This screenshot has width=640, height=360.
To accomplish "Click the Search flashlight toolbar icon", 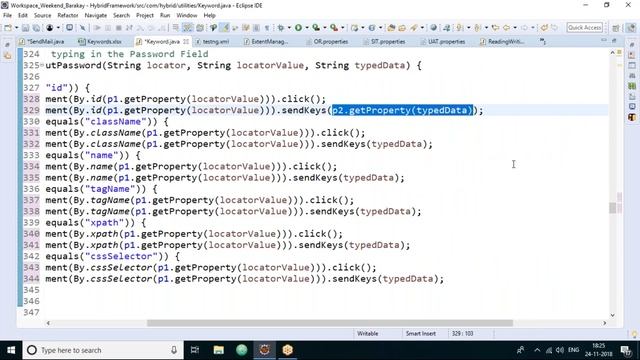I will pos(413,28).
